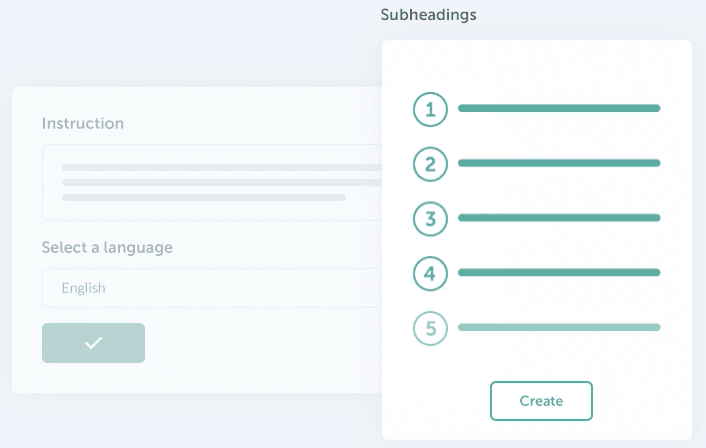Select the number 4 circle icon

(430, 274)
